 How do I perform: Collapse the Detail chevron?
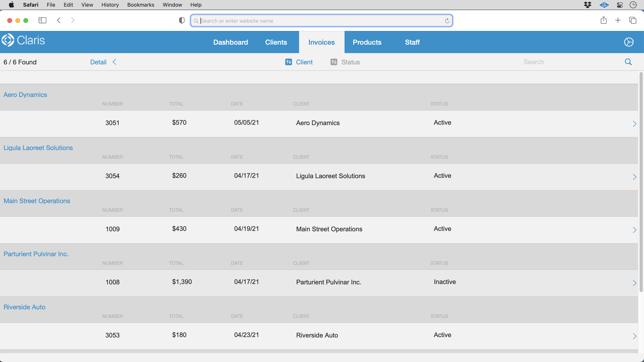115,62
